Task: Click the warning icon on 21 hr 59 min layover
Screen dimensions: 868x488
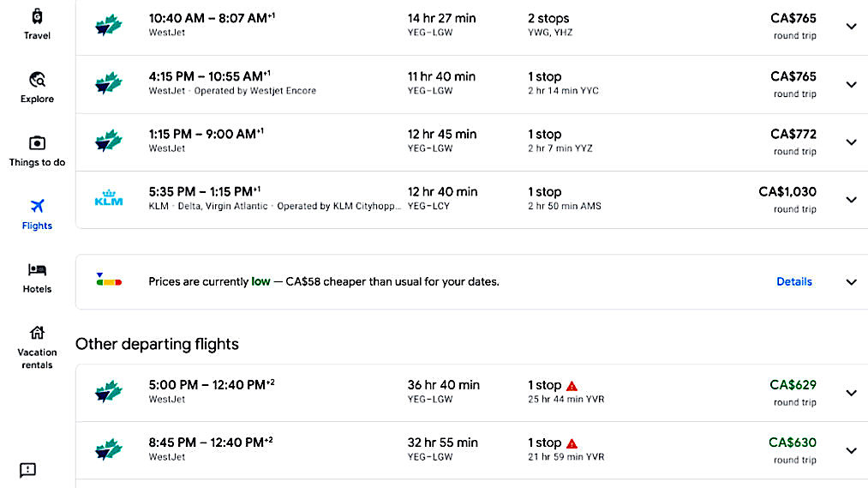Action: [572, 443]
